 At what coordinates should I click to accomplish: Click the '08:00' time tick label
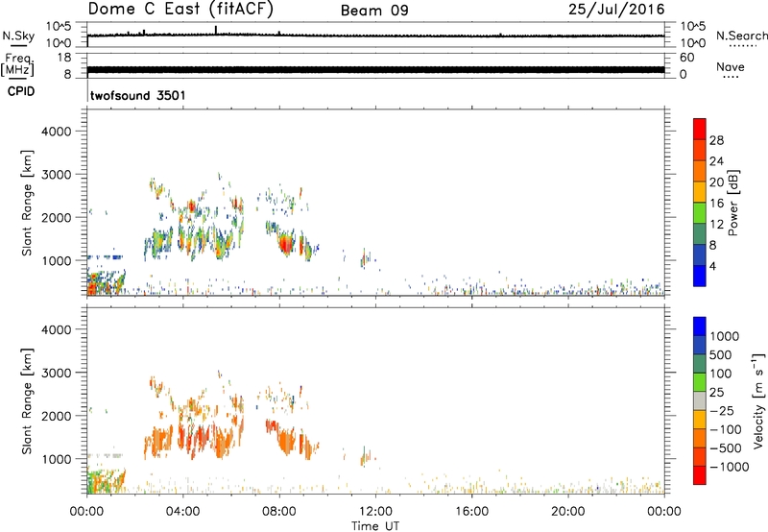click(x=278, y=512)
